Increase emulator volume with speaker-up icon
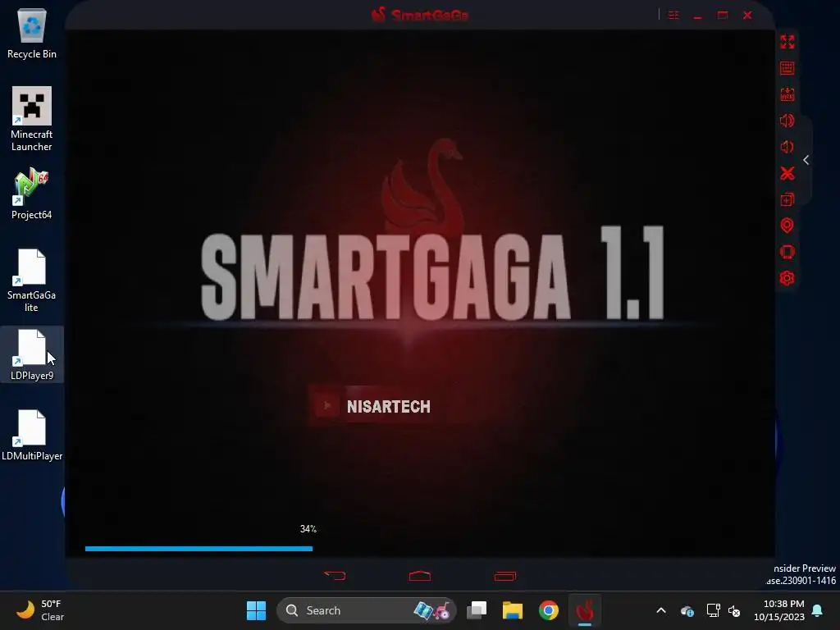Screen dimensions: 840x630 coord(787,121)
